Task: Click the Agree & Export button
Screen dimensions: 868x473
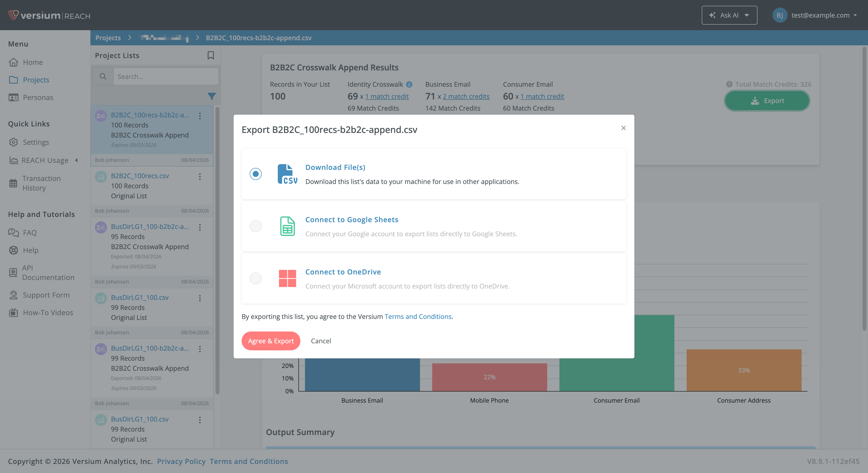Action: [x=270, y=341]
